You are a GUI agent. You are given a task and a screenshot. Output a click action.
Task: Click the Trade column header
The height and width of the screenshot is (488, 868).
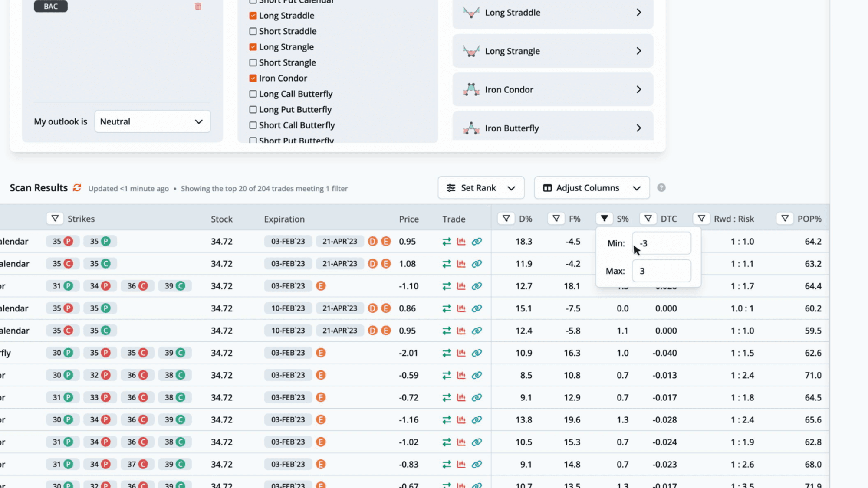[454, 219]
